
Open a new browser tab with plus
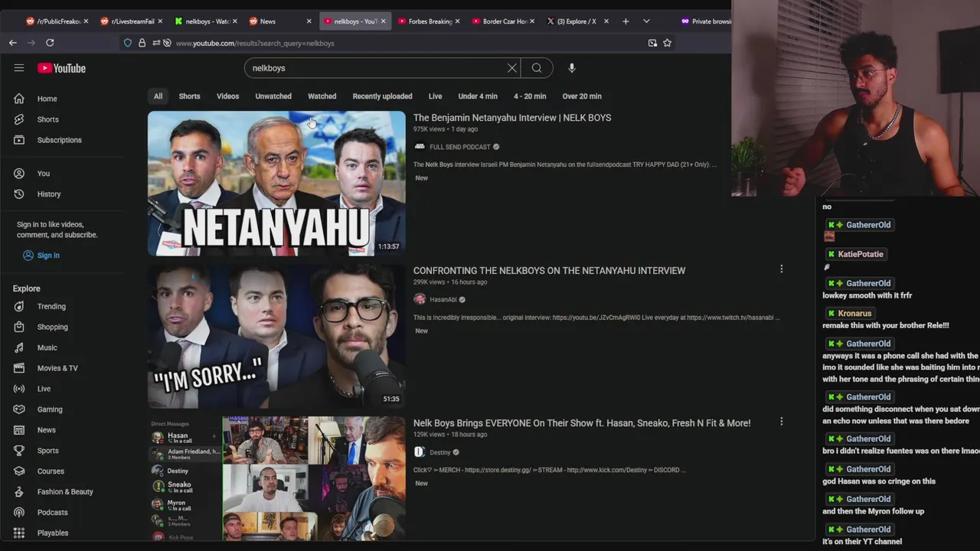pos(626,21)
